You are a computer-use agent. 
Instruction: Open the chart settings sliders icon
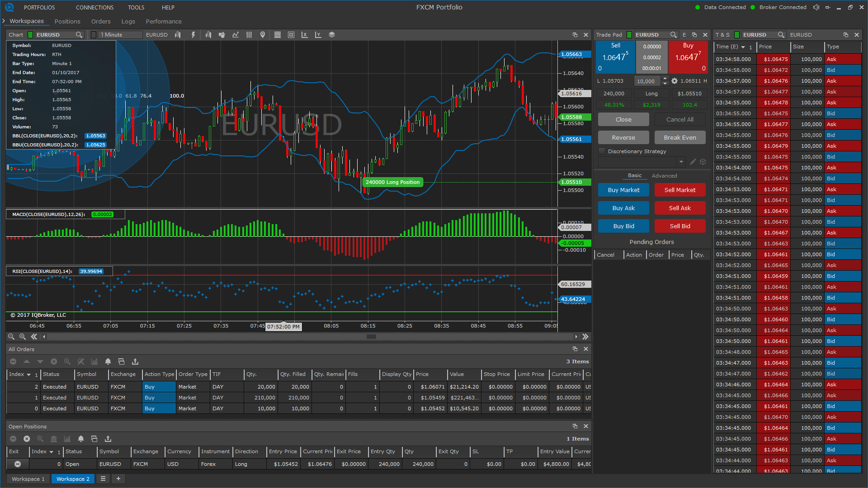[x=249, y=35]
